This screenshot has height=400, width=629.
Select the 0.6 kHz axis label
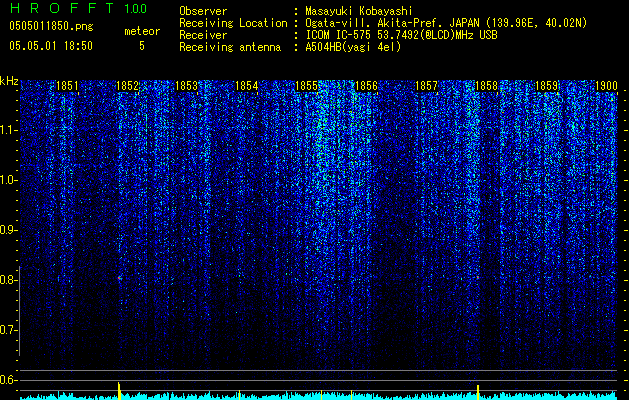coord(8,380)
